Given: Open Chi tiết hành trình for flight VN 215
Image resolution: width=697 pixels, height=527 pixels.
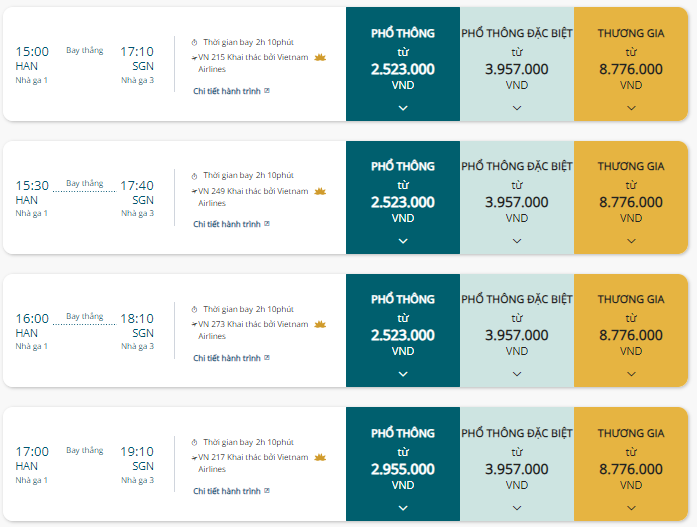Looking at the screenshot, I should pos(227,91).
